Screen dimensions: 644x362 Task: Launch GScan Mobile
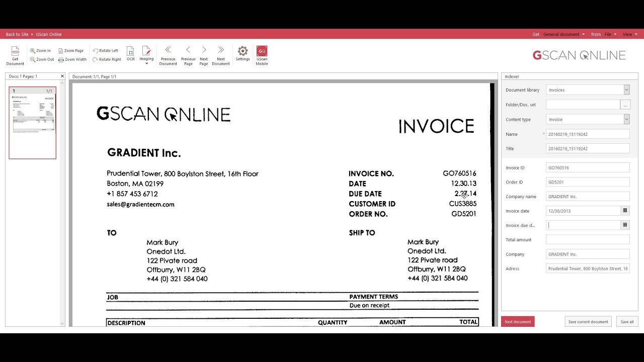click(262, 55)
